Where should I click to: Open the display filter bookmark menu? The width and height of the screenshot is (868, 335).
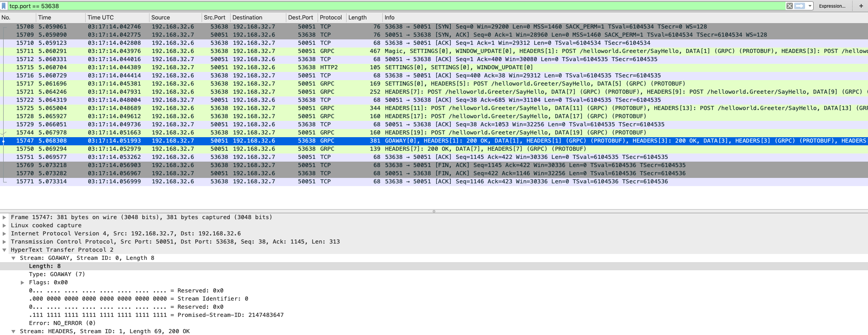[x=4, y=6]
